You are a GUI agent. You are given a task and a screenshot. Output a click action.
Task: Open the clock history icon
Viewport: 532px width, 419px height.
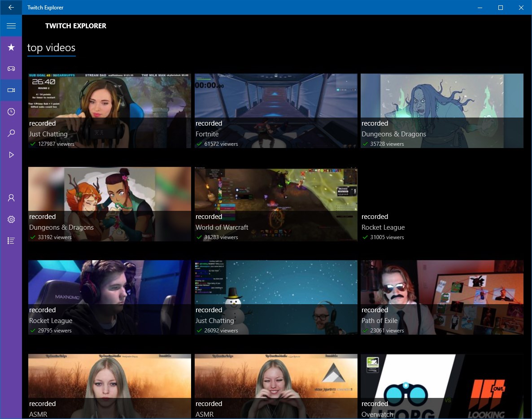11,112
